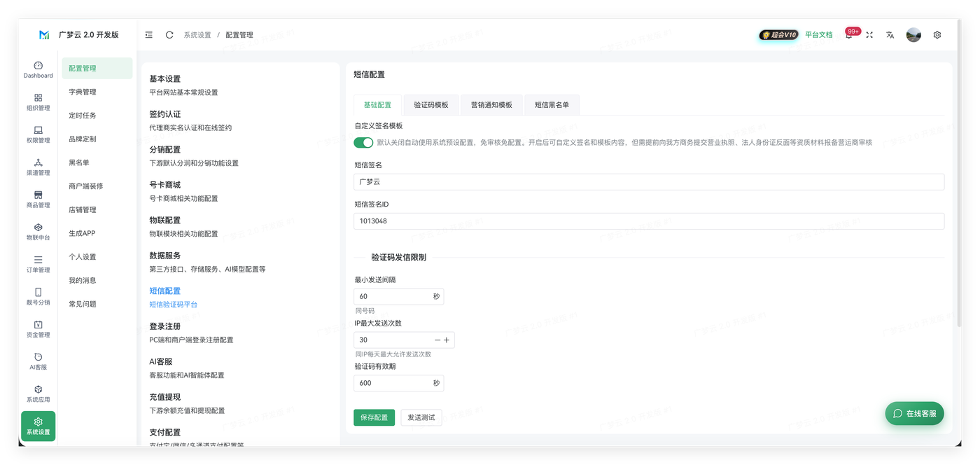Open the language translation icon
The image size is (980, 465).
point(890,35)
